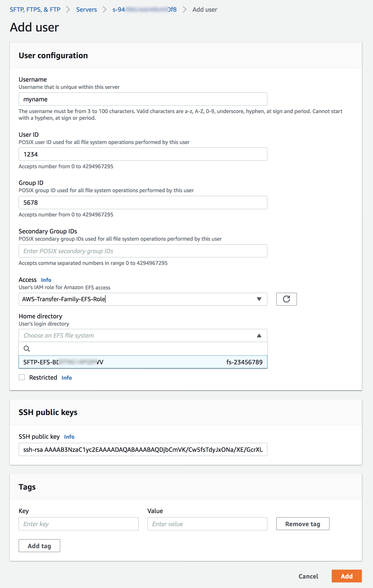Image resolution: width=373 pixels, height=588 pixels.
Task: Click the orange Add button
Action: (x=347, y=576)
